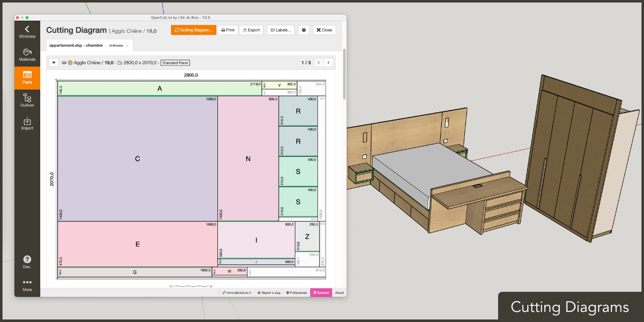The image size is (644, 322).
Task: Click the Export button
Action: [252, 30]
